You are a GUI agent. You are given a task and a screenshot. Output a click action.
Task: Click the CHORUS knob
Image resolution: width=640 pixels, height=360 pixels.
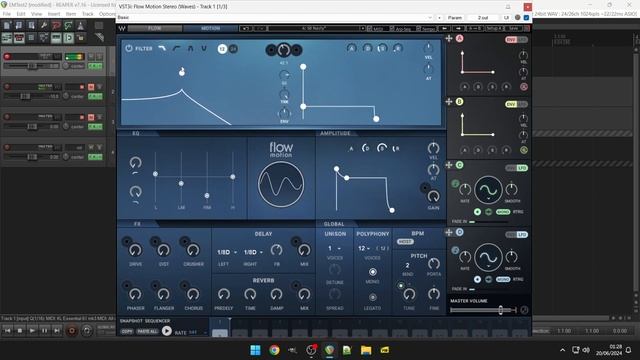pos(193,294)
